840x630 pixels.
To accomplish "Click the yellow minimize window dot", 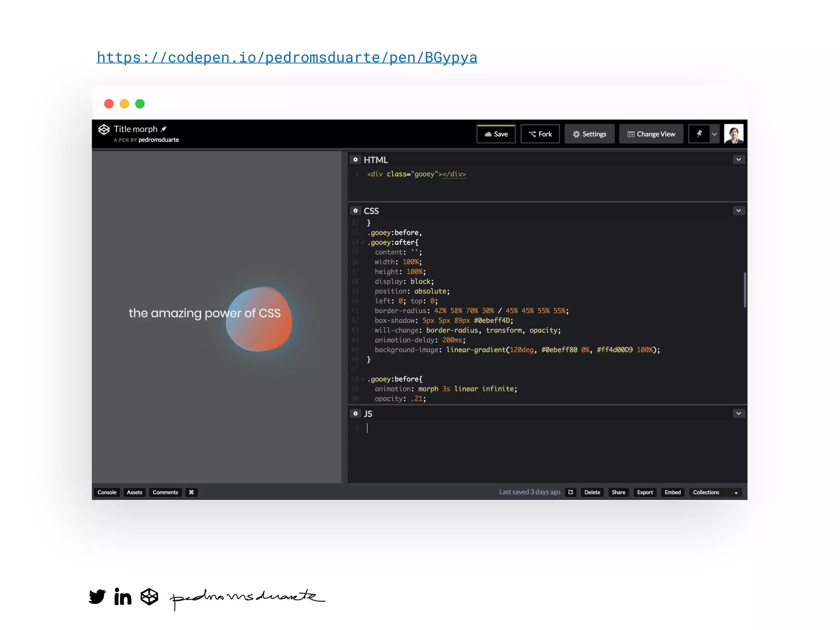I will point(124,104).
